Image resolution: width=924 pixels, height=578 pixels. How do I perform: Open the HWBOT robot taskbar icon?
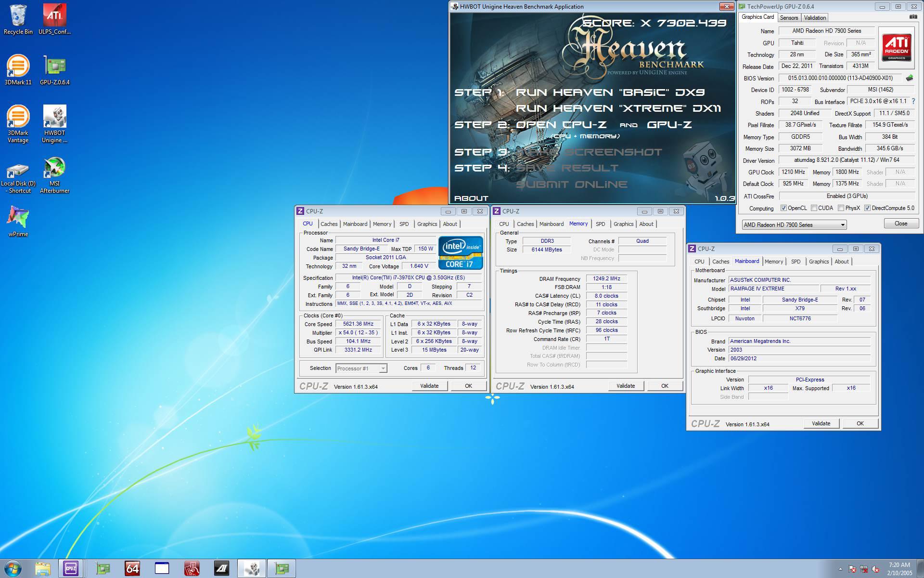coord(252,569)
